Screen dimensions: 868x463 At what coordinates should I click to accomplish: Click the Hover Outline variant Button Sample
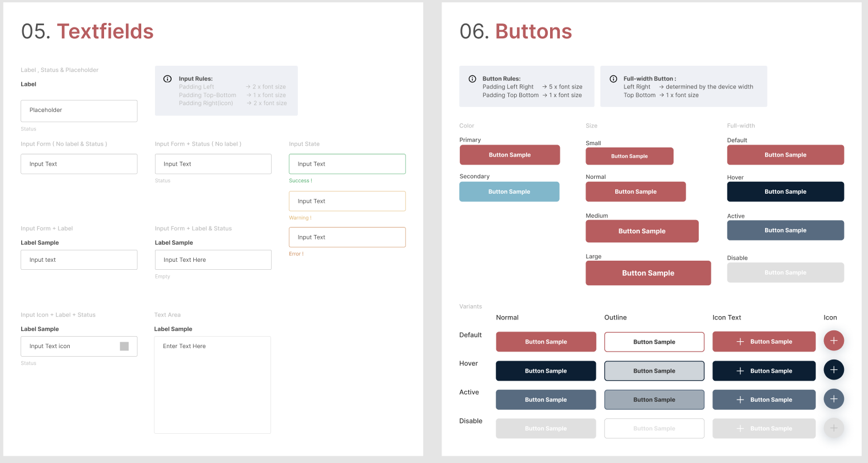click(x=654, y=371)
